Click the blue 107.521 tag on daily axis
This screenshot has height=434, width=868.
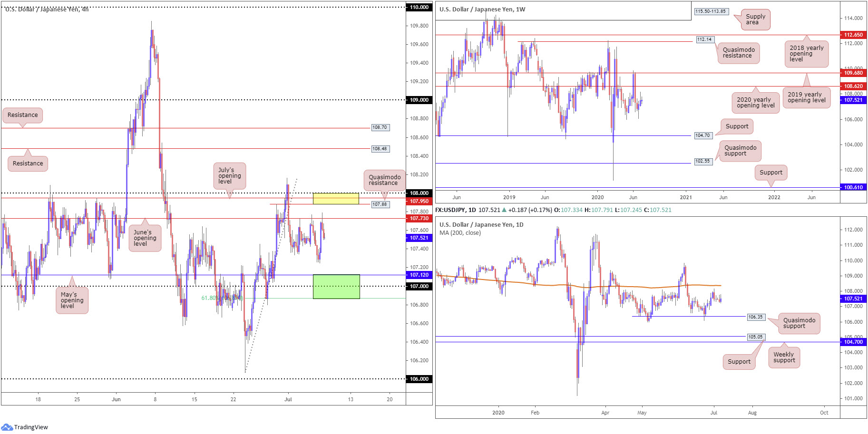coord(853,299)
